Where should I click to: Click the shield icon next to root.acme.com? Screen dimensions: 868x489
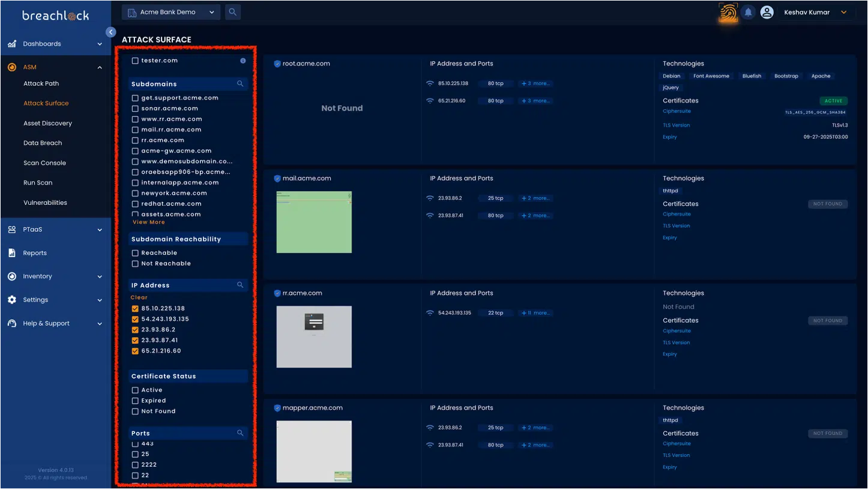point(277,64)
